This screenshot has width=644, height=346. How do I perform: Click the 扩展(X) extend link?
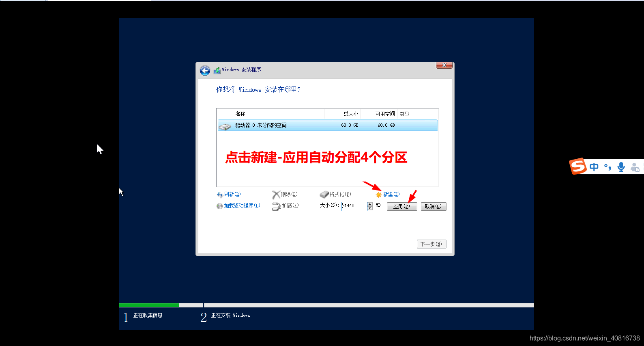290,206
